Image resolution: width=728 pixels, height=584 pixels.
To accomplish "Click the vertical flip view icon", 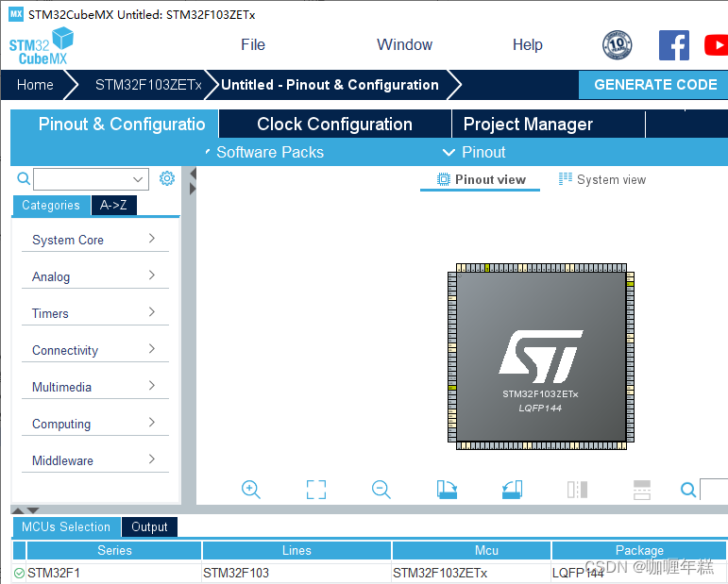I will 577,490.
